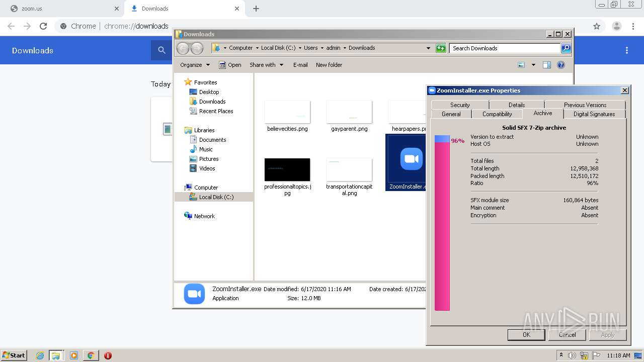This screenshot has height=362, width=644.
Task: Switch to the Details tab
Action: (x=517, y=105)
